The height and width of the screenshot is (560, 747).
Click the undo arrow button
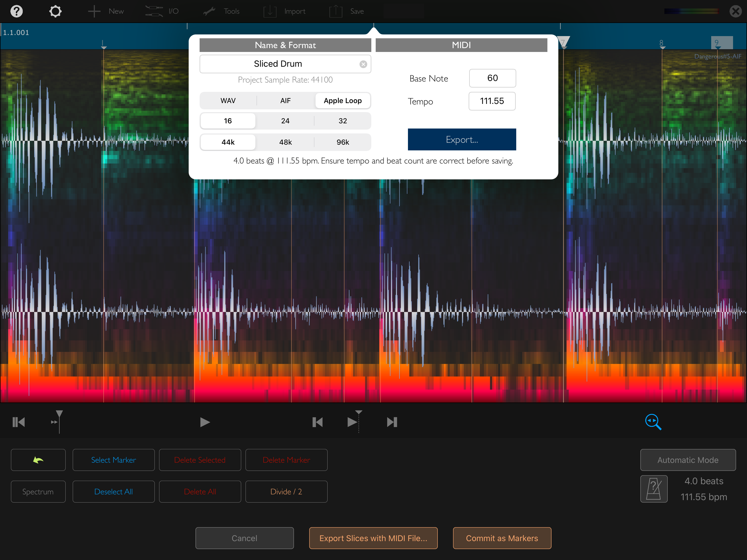point(38,460)
